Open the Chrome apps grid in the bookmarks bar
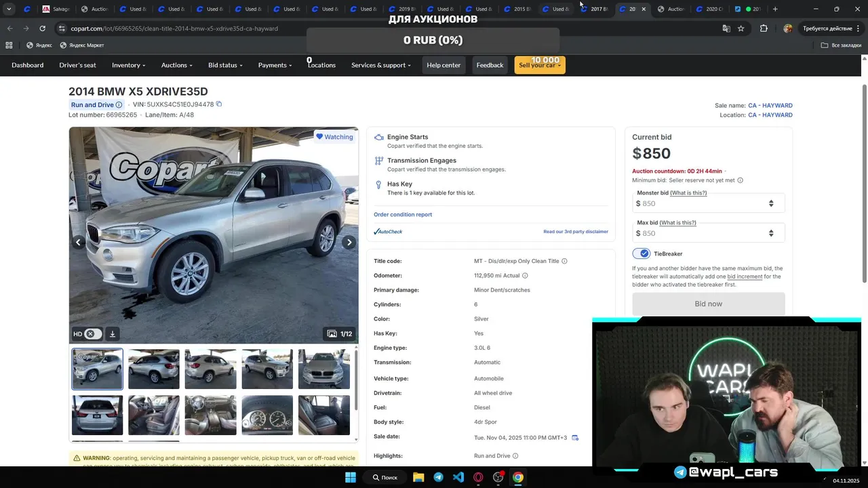Viewport: 868px width, 488px height. tap(9, 45)
